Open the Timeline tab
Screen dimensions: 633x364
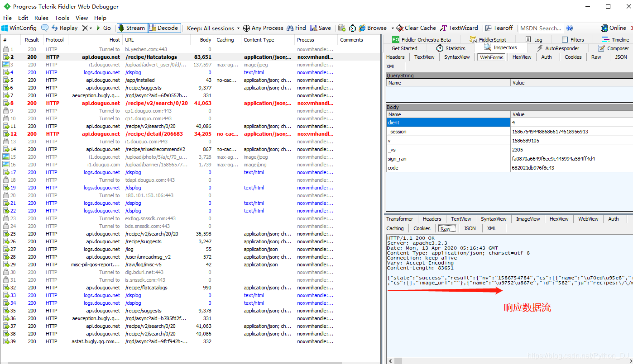615,40
